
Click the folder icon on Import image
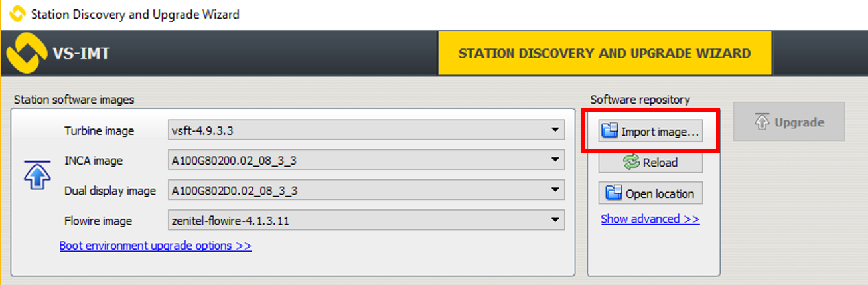pyautogui.click(x=609, y=132)
